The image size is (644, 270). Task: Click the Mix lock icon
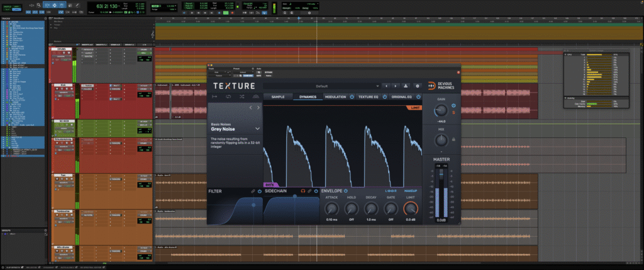453,139
